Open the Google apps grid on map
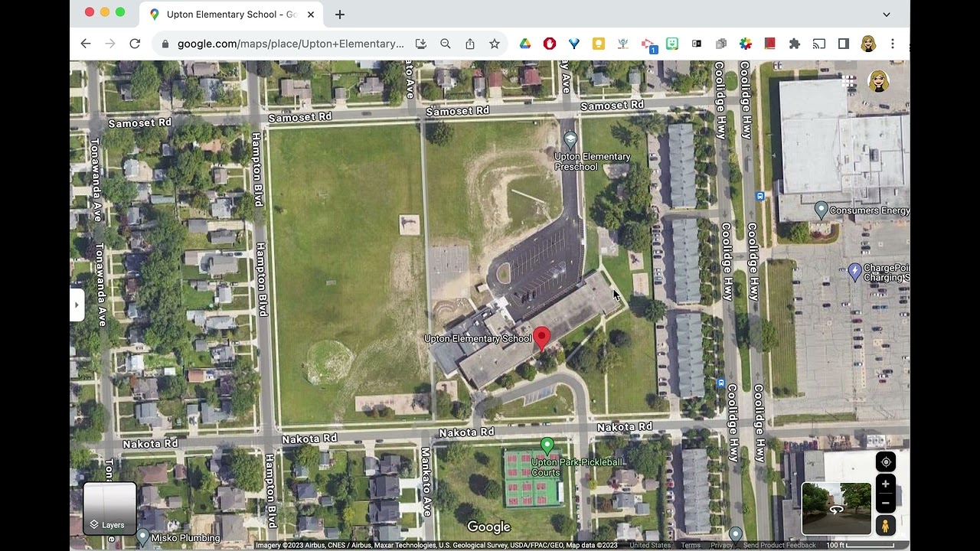Screen dimensions: 980x551 click(848, 80)
